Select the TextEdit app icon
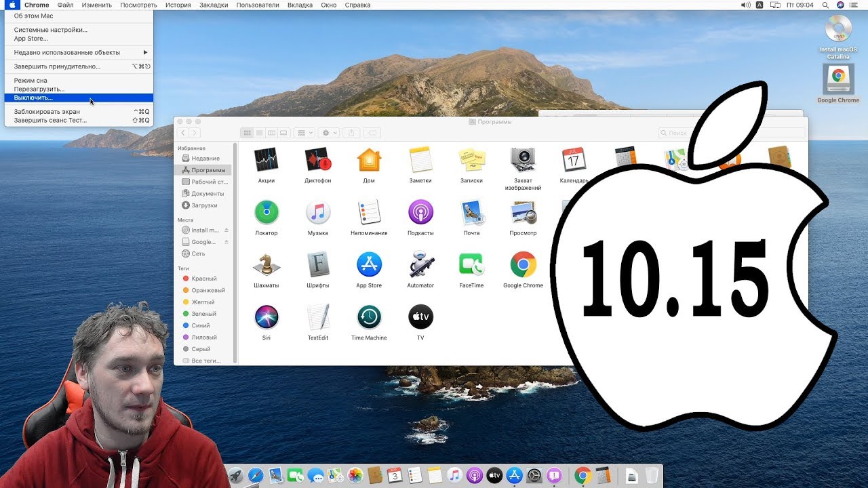Viewport: 868px width, 488px height. pyautogui.click(x=317, y=317)
